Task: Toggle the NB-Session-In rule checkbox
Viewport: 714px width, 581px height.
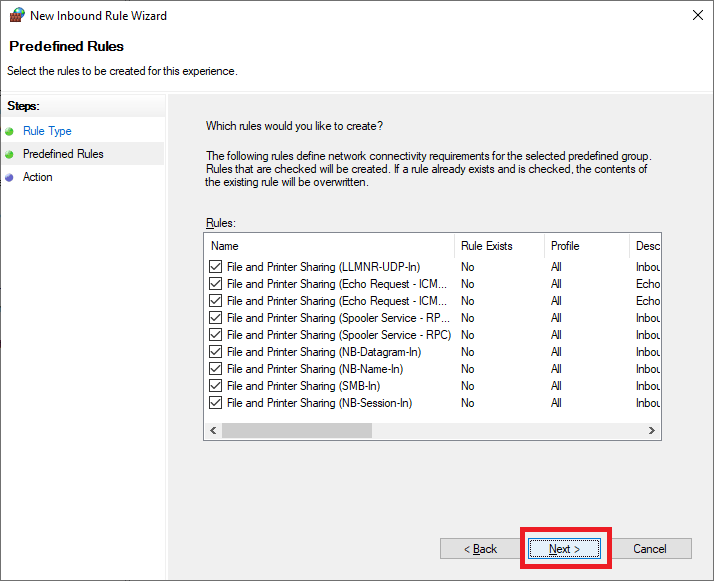Action: (x=216, y=403)
